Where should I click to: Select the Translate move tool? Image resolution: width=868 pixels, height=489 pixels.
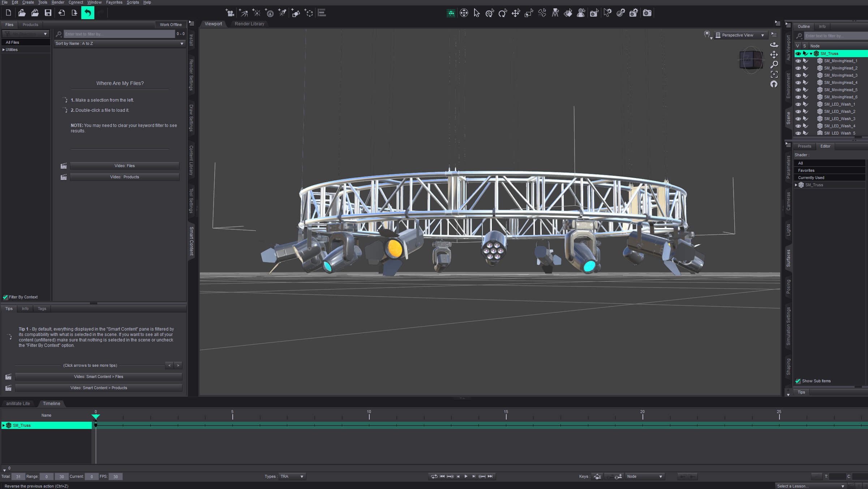pos(516,13)
